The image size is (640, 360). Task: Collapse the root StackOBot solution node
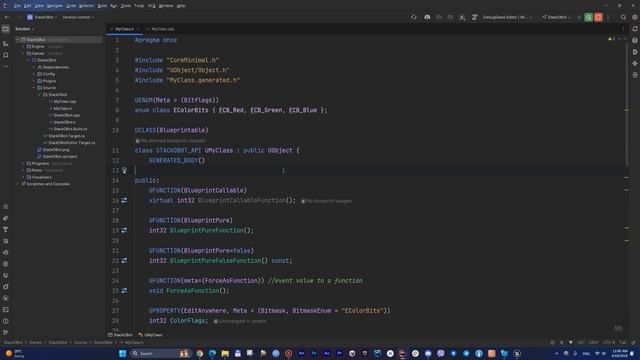[18, 40]
